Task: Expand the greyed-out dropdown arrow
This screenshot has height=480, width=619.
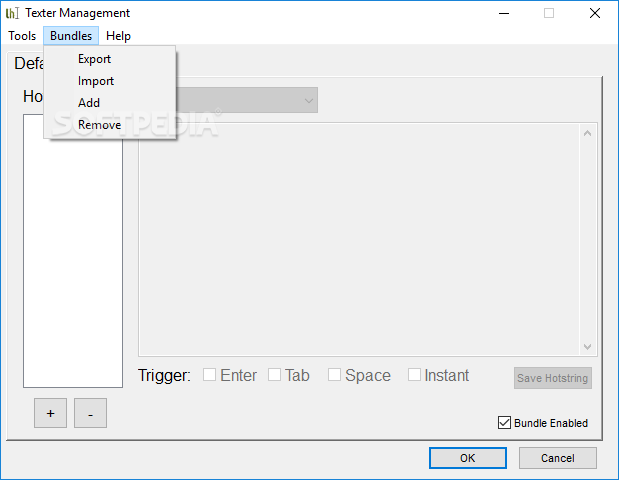Action: point(309,100)
